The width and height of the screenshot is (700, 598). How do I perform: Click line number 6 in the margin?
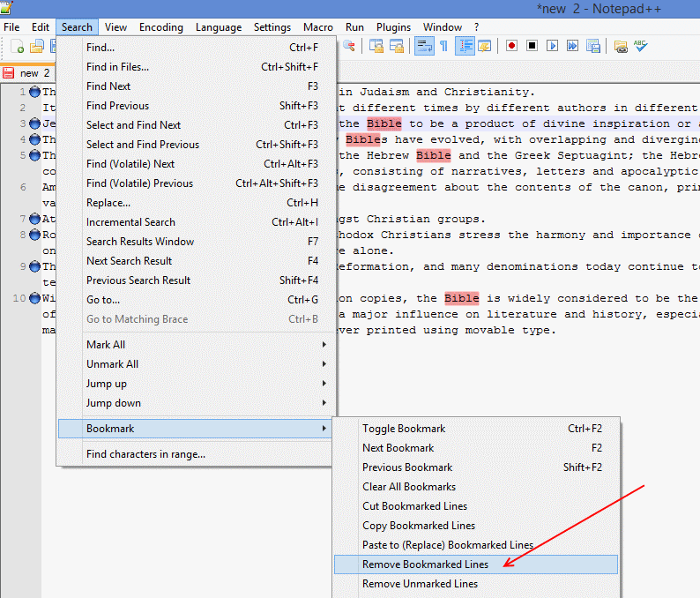tap(23, 187)
